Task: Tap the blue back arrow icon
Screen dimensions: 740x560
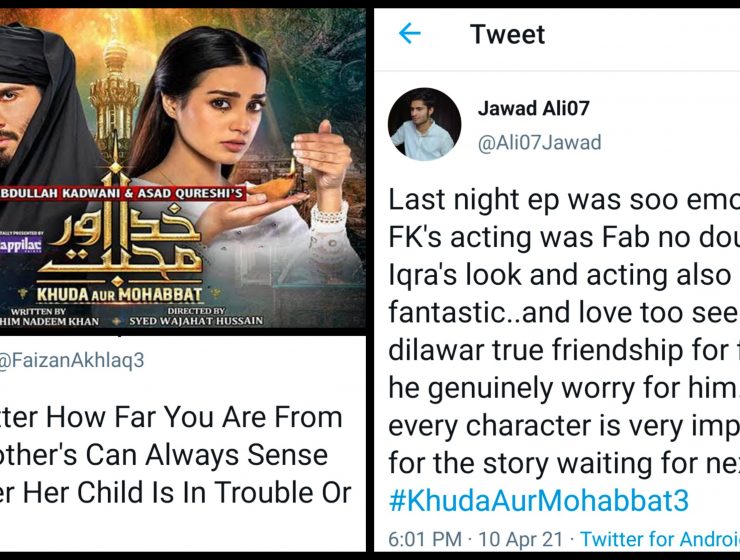Action: pyautogui.click(x=409, y=34)
